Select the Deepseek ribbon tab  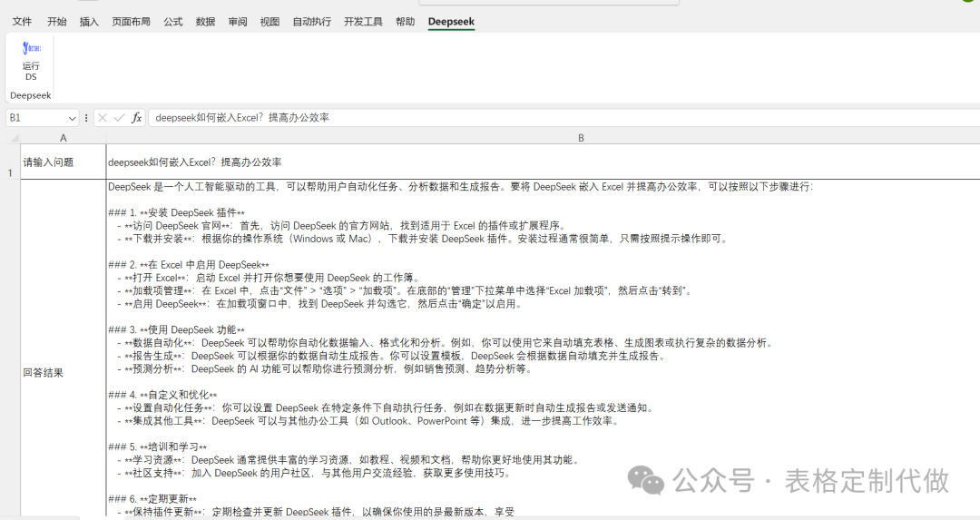point(451,21)
